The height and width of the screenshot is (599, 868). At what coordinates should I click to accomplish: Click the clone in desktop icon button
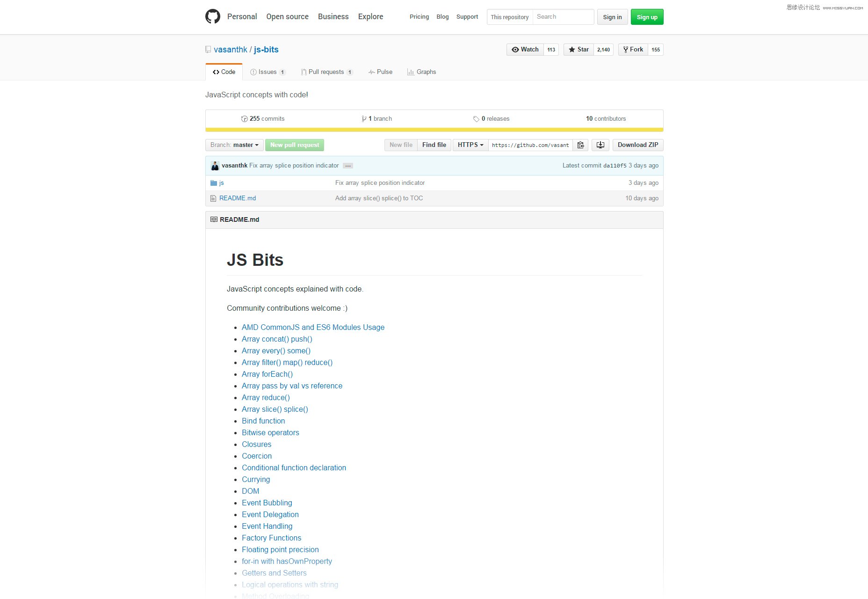[600, 145]
